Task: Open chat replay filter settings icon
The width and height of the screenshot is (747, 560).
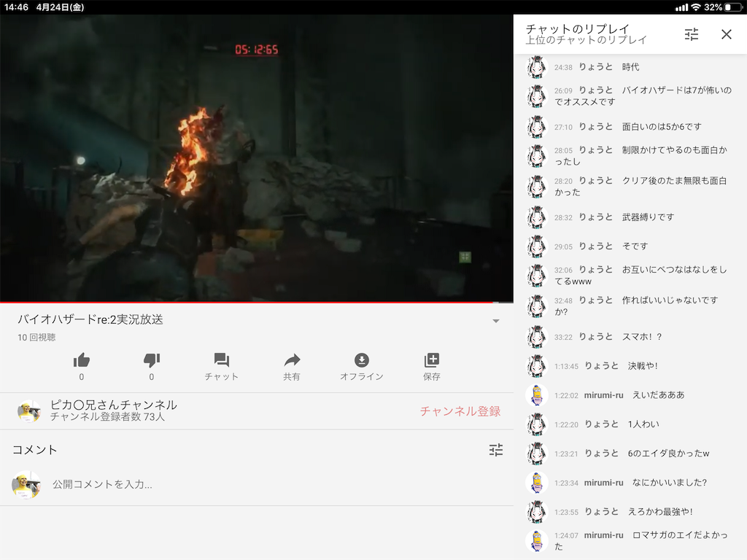Action: pyautogui.click(x=692, y=34)
